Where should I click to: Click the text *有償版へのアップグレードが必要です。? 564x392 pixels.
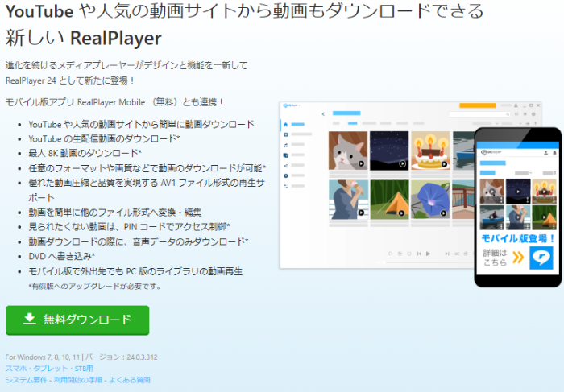pos(95,287)
